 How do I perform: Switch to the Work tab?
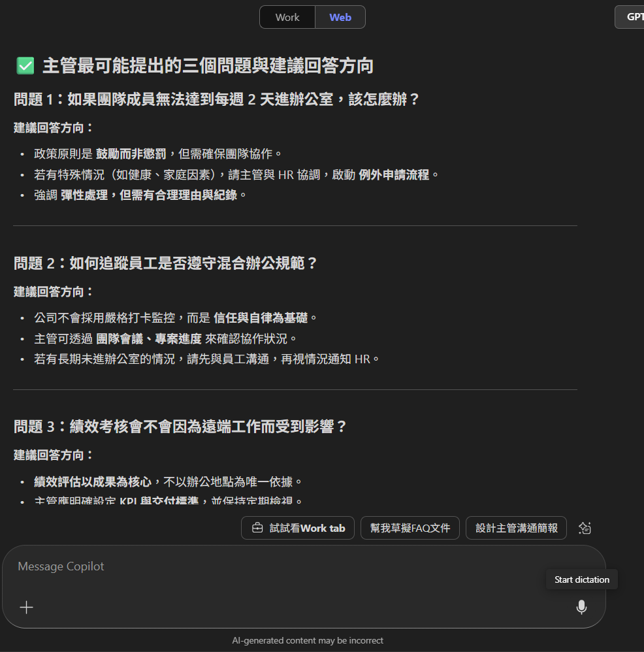point(287,17)
